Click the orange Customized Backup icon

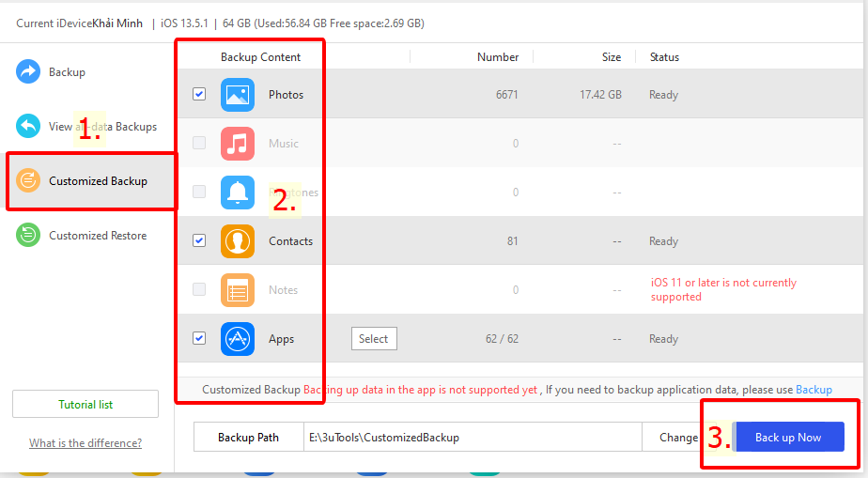pyautogui.click(x=28, y=180)
